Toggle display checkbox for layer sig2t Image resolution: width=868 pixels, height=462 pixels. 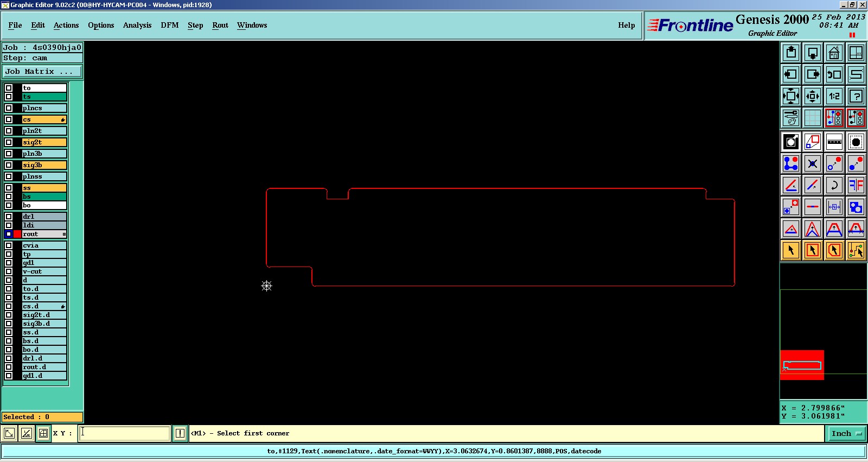click(x=9, y=142)
